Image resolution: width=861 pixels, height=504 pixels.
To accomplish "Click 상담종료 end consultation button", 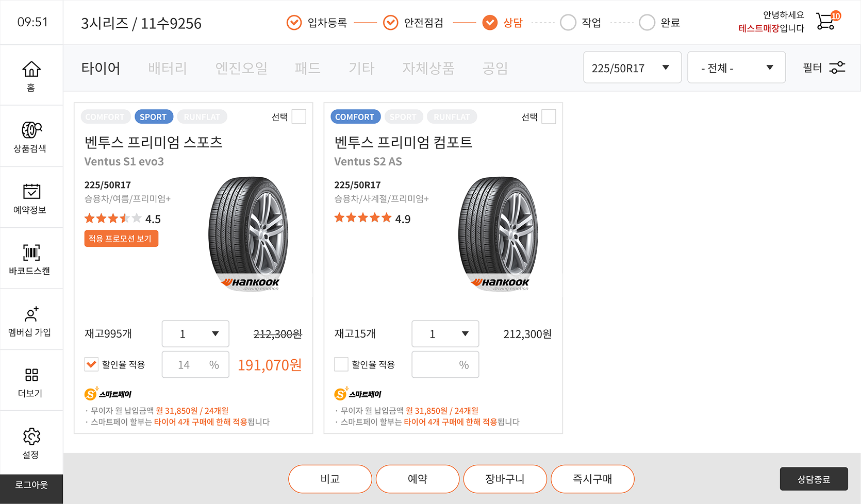I will (x=814, y=479).
